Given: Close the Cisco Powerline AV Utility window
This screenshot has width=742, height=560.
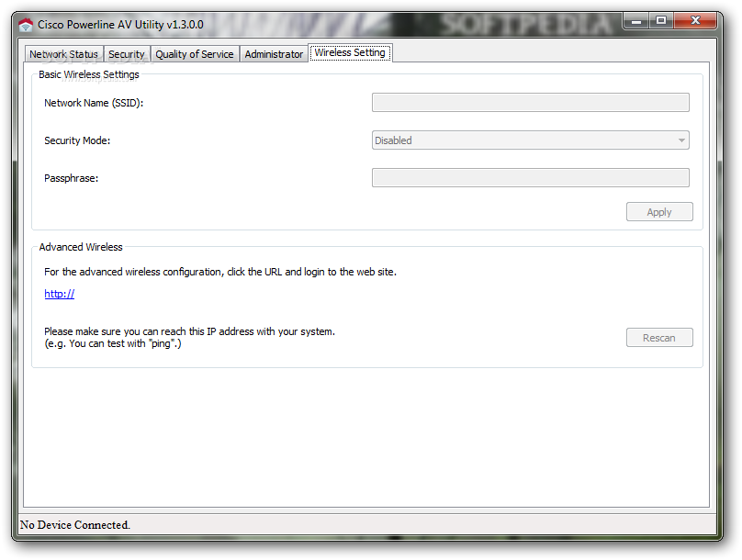Looking at the screenshot, I should click(x=695, y=21).
